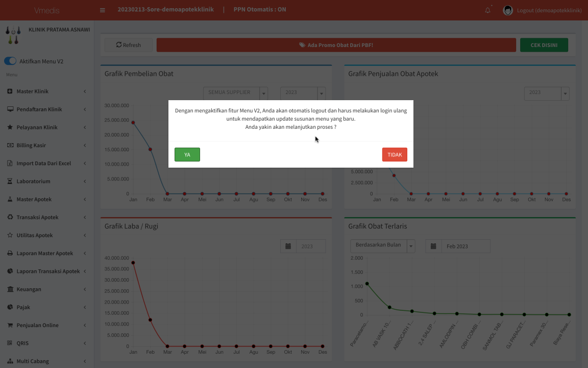This screenshot has height=368, width=588.
Task: Open the Berdasarkan Bulan dropdown
Action: [x=383, y=246]
